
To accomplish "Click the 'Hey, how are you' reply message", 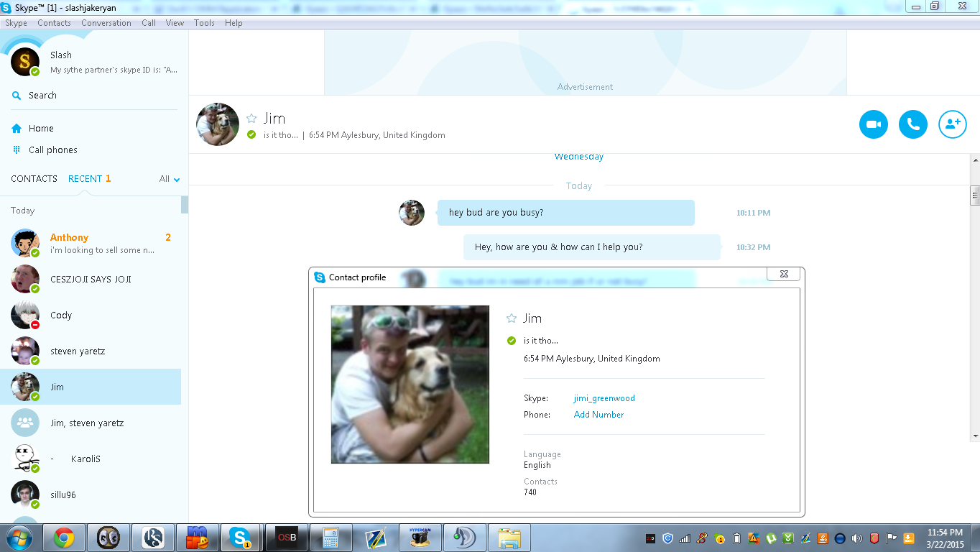I will click(x=592, y=247).
